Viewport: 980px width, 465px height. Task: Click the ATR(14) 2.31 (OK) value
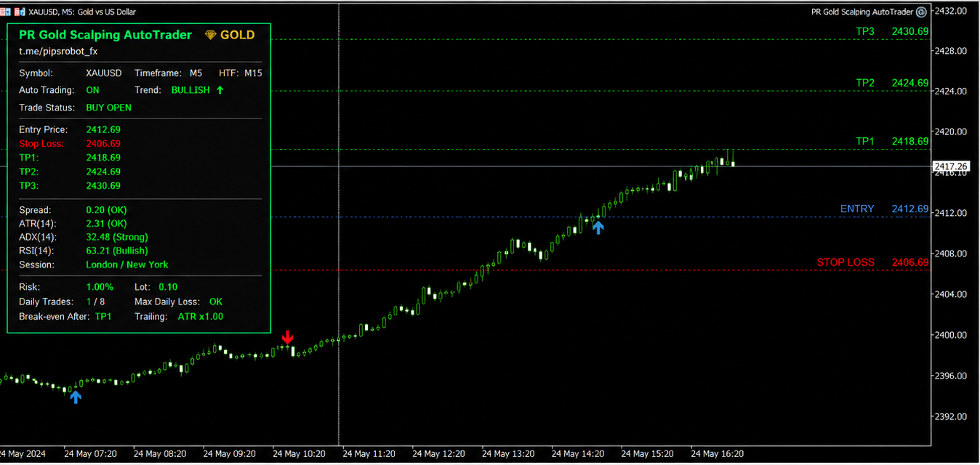tap(106, 224)
